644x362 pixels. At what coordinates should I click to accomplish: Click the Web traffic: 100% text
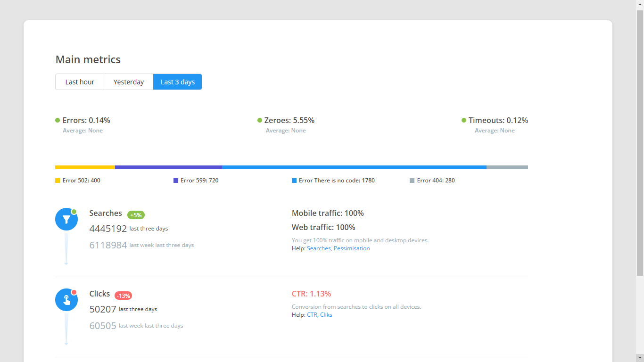[x=323, y=227]
